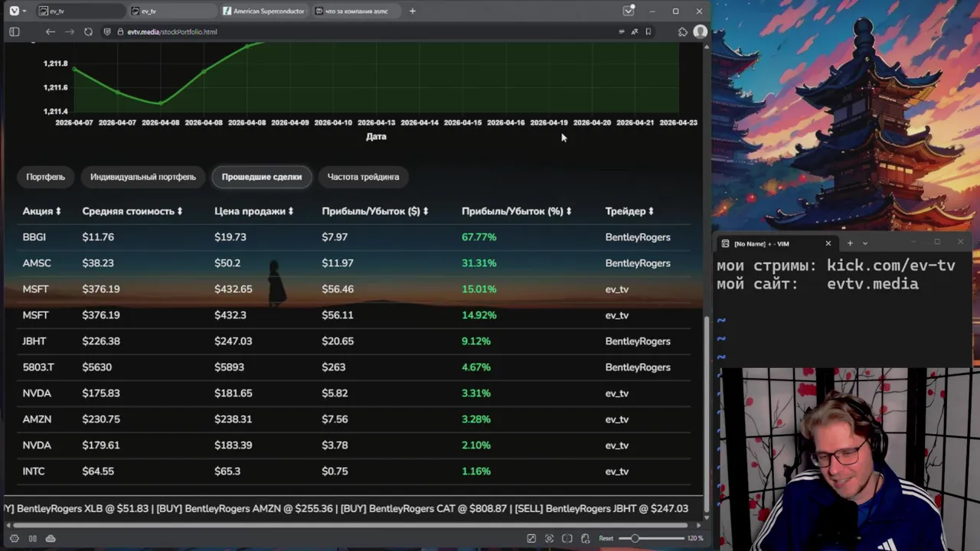Adjust the browser zoom slider
The height and width of the screenshot is (551, 980).
[651, 538]
